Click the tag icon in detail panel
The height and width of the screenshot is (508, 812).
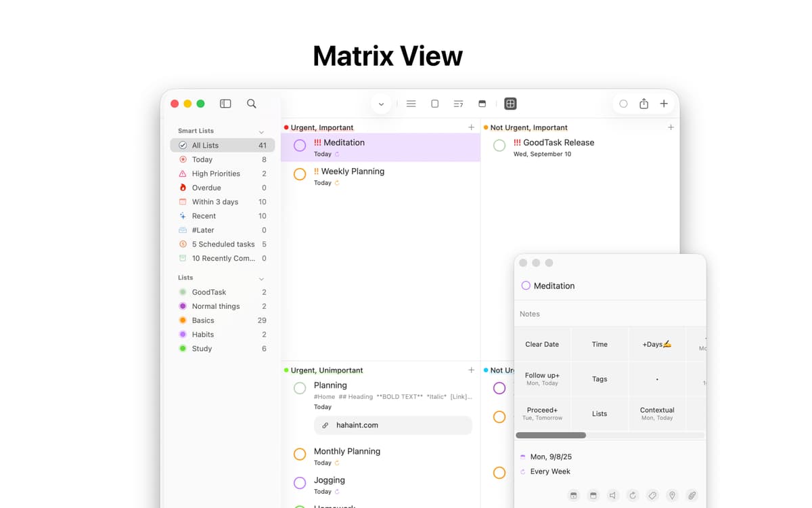click(652, 495)
